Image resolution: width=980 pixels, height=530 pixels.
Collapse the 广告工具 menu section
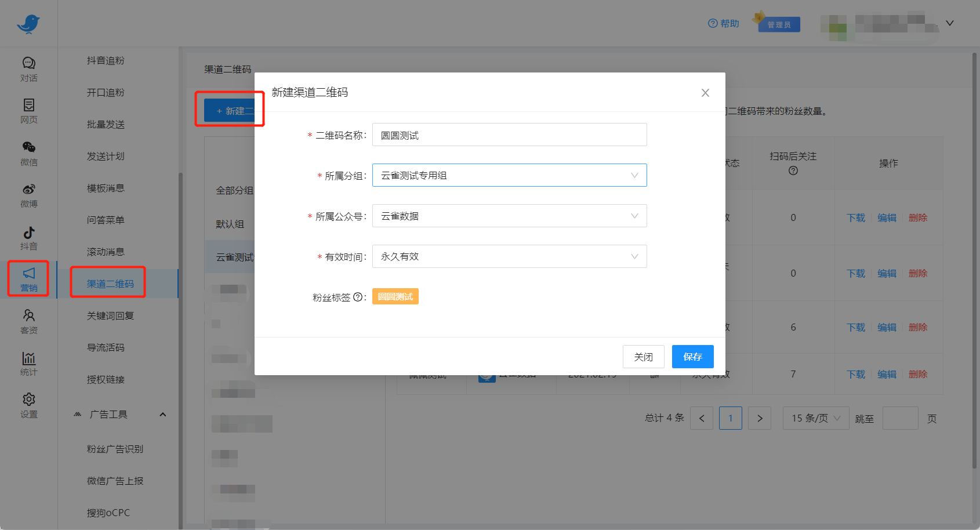coord(163,414)
